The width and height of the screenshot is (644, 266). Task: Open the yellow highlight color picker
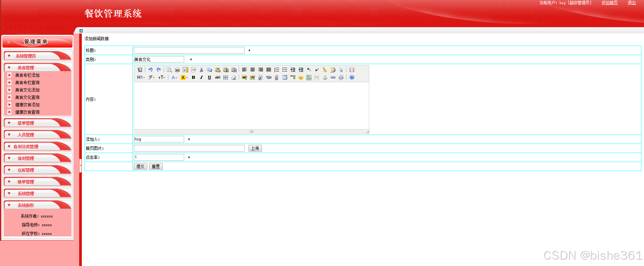pyautogui.click(x=184, y=77)
